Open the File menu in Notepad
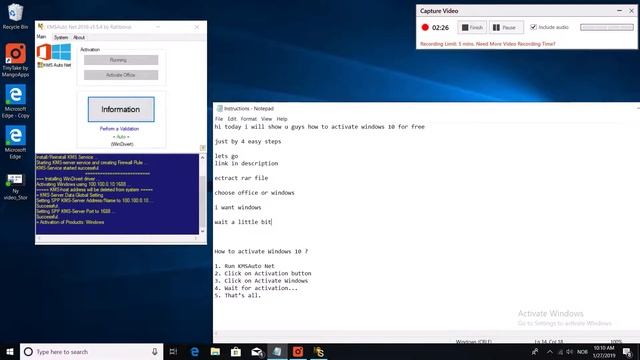The height and width of the screenshot is (360, 640). tap(219, 119)
